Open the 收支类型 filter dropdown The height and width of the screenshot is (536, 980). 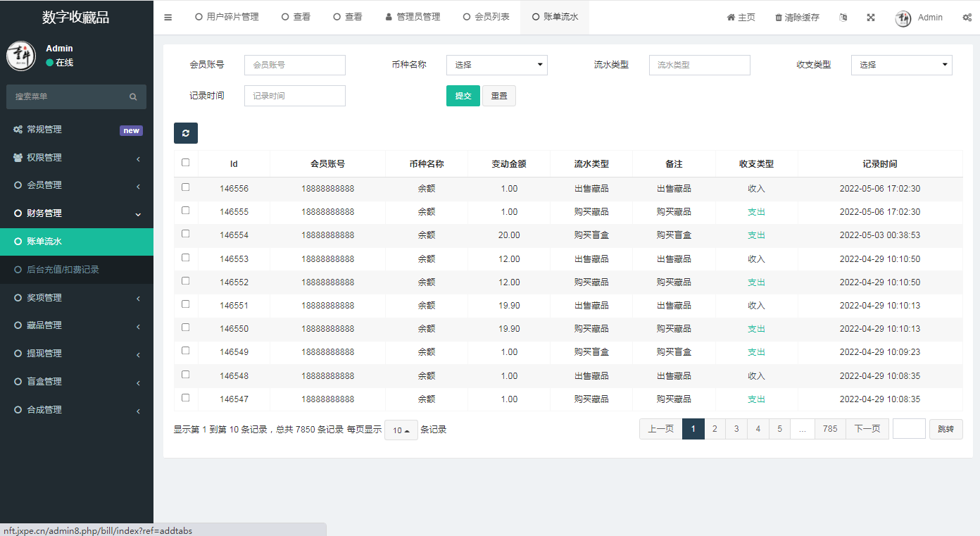point(901,65)
